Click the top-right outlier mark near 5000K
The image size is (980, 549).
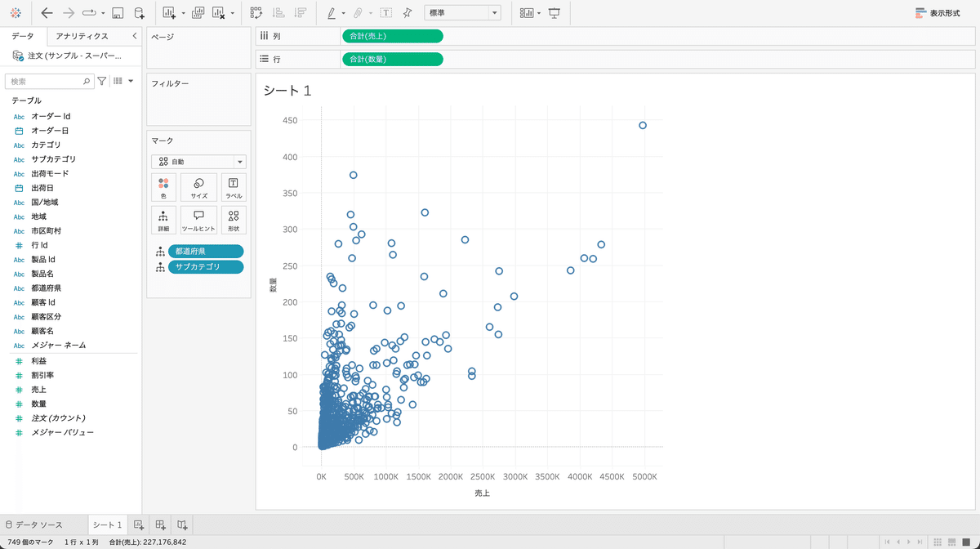[643, 125]
